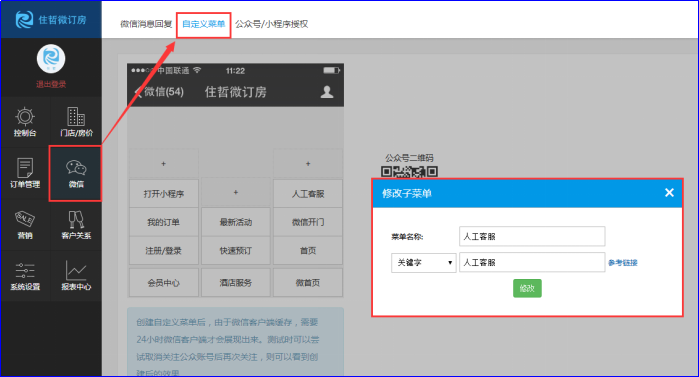Switch to the 微信消息回复 tab
The width and height of the screenshot is (699, 377).
coord(146,24)
